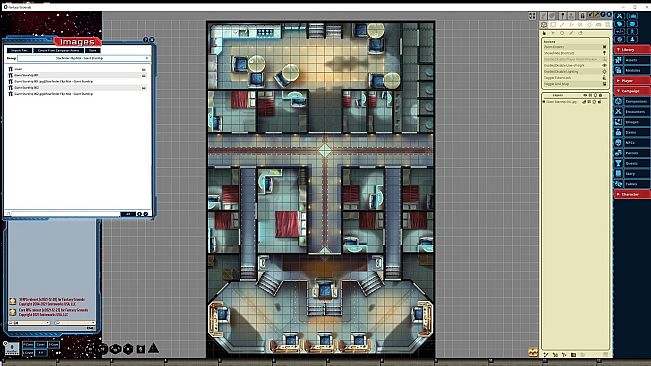Click the middle button in the top modifier row
The image size is (651, 366).
point(41,345)
